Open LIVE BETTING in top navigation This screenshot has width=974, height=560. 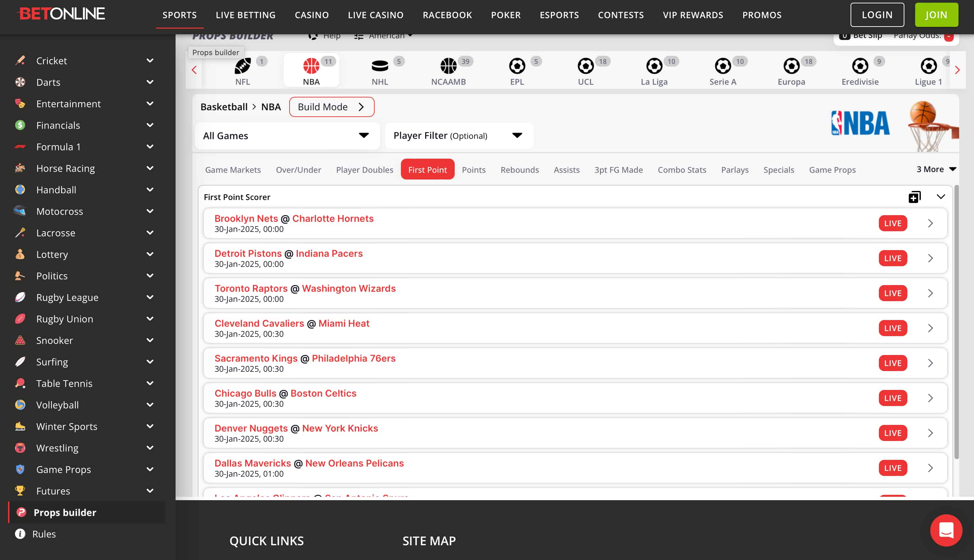click(246, 15)
